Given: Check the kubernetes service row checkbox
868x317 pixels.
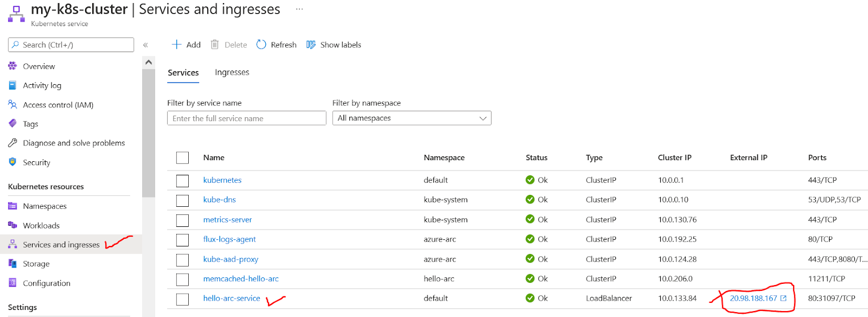Looking at the screenshot, I should [182, 181].
